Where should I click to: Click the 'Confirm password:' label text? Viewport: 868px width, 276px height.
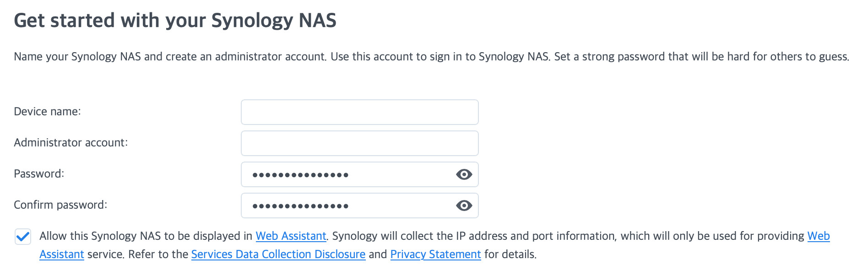[x=60, y=205]
